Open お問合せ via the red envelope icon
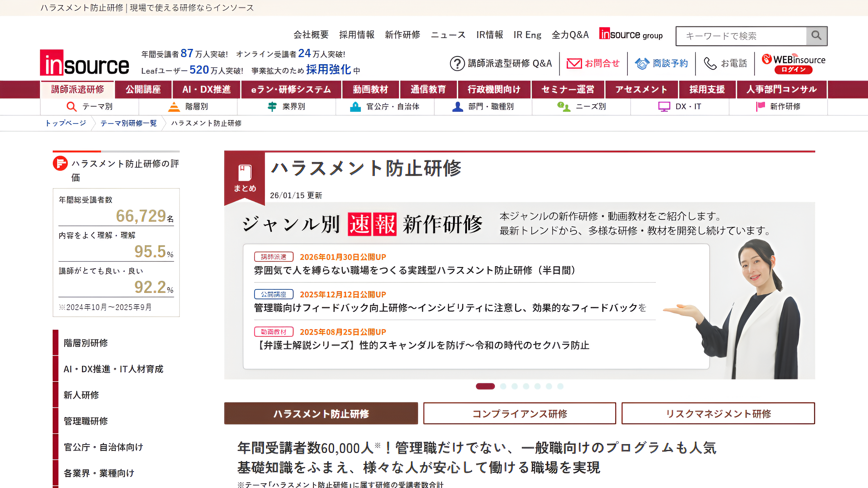 pos(574,63)
